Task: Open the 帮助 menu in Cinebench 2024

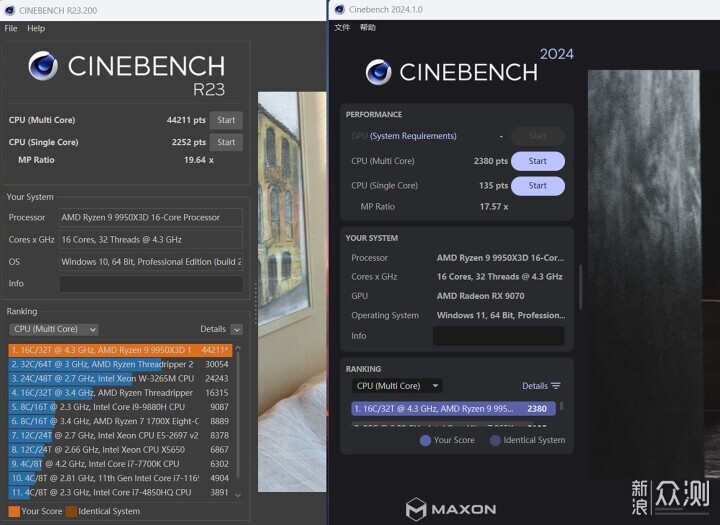Action: tap(368, 28)
